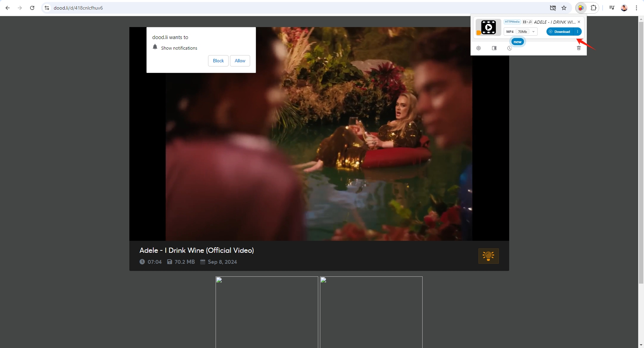644x348 pixels.
Task: Clear the list with the trash icon
Action: click(x=579, y=48)
